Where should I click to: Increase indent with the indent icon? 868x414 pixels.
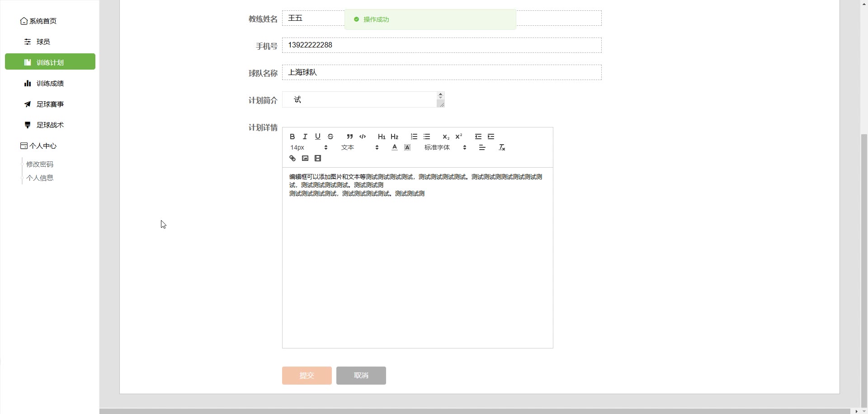(491, 136)
